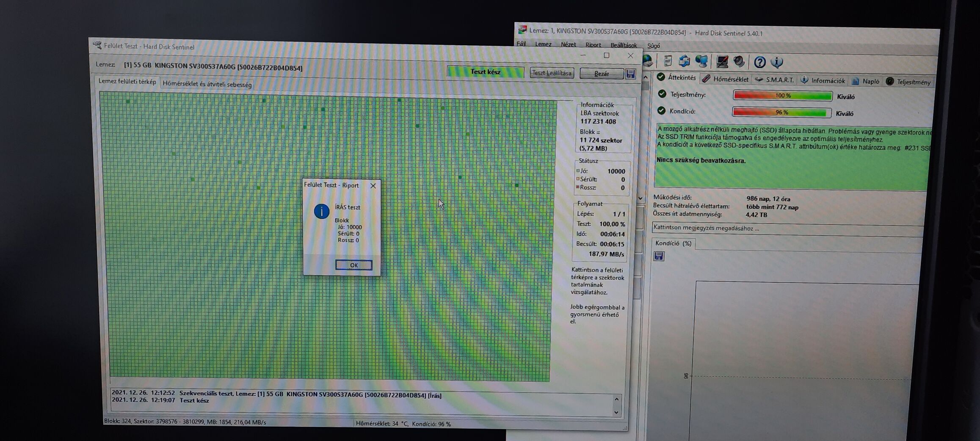The width and height of the screenshot is (980, 441).
Task: Open the Napló tab
Action: point(865,81)
